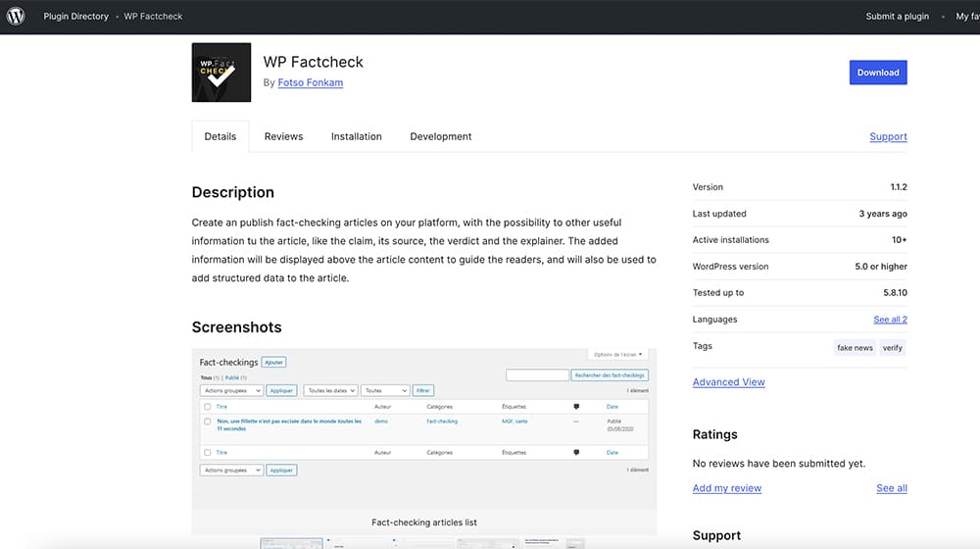The image size is (980, 549).
Task: Click Rechercher des fact-checkings button
Action: click(610, 375)
